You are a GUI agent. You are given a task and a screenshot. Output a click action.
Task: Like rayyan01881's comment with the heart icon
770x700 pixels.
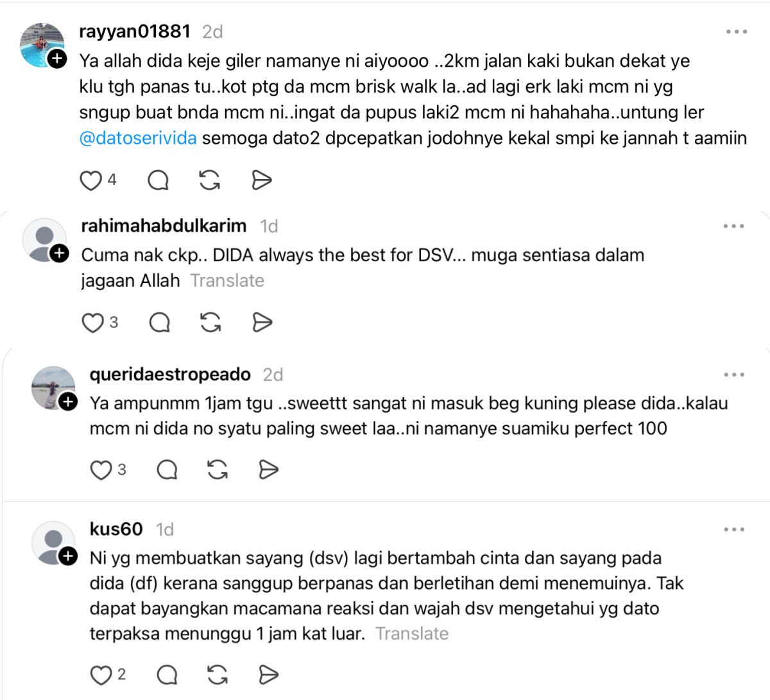90,181
